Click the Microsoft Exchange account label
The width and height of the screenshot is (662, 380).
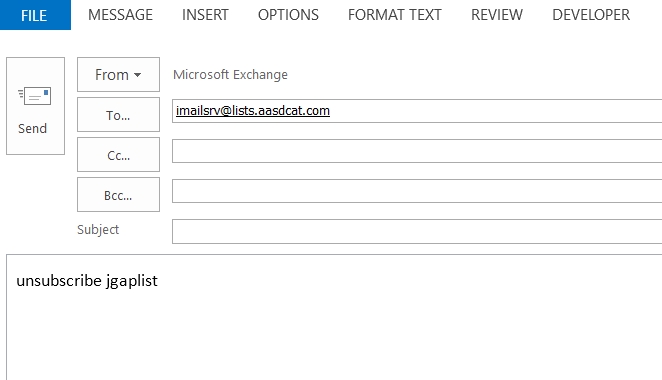(x=231, y=75)
